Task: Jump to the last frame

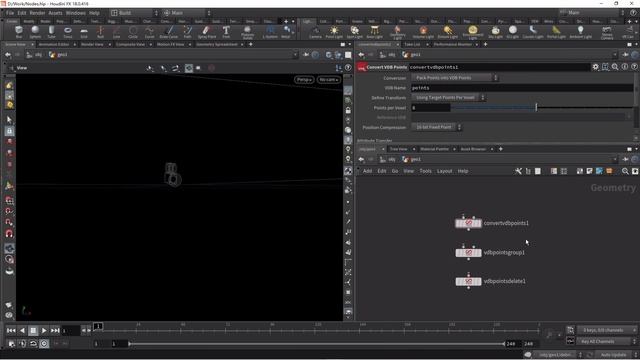Action: click(55, 330)
